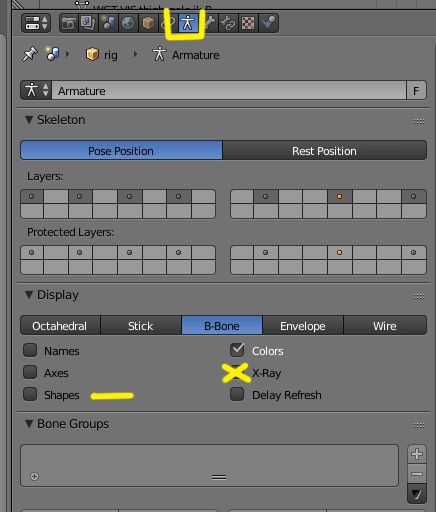
Task: Open the Render properties tab (camera icon)
Action: click(69, 23)
